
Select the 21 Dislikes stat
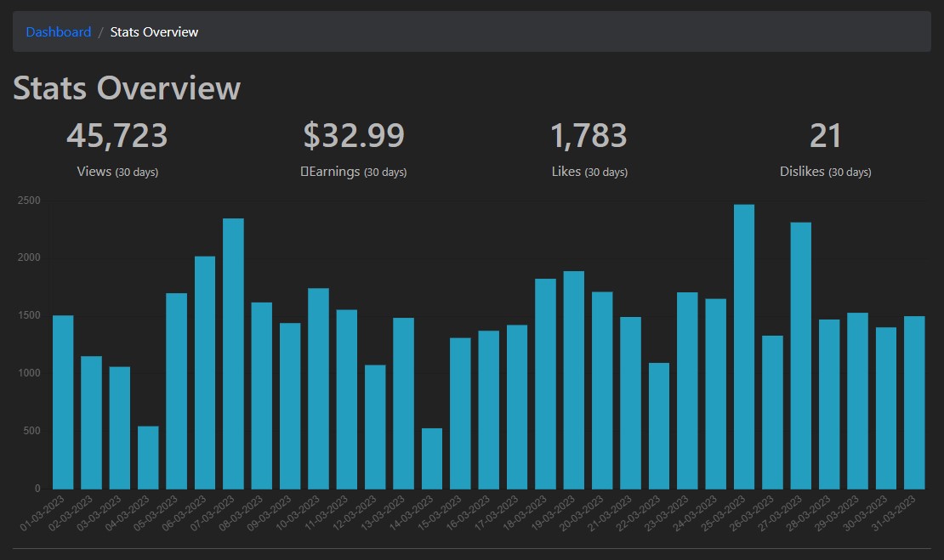[x=826, y=149]
